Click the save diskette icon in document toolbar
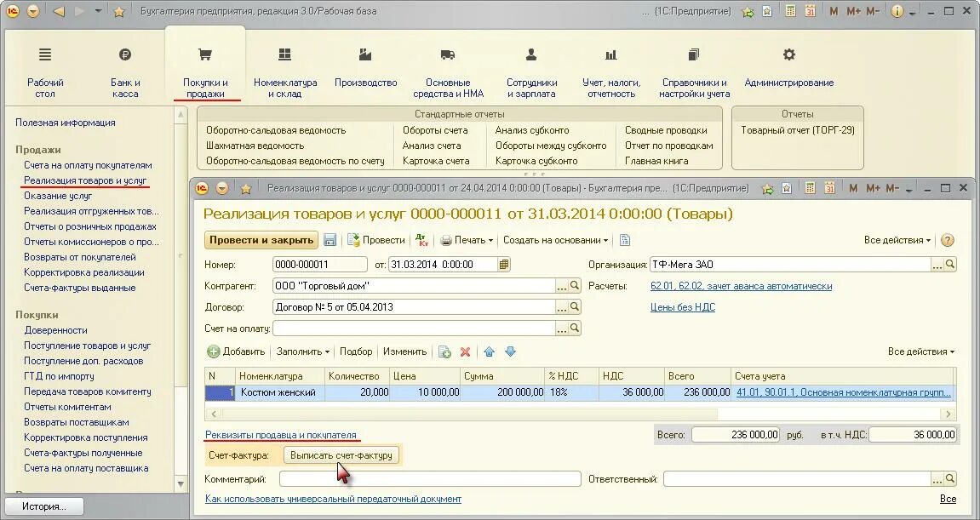Screen dimensions: 980x520 (x=330, y=240)
